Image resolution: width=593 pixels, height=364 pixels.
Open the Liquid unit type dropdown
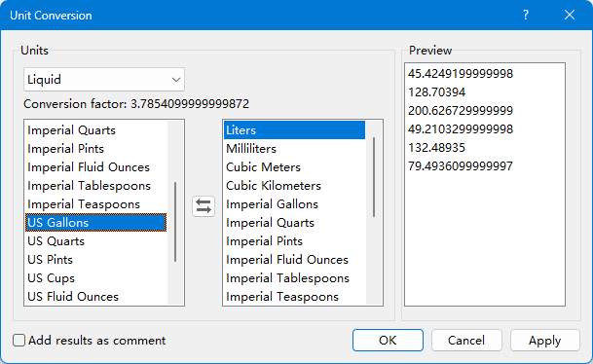pyautogui.click(x=104, y=80)
